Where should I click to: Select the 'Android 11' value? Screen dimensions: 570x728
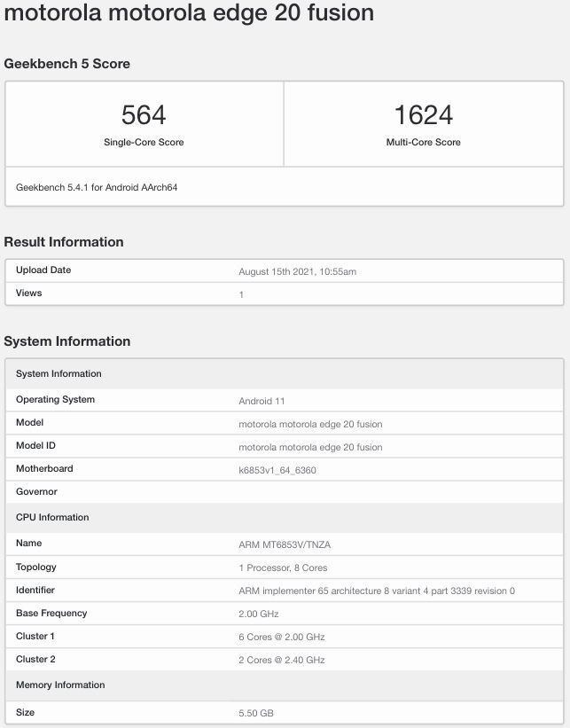[262, 401]
